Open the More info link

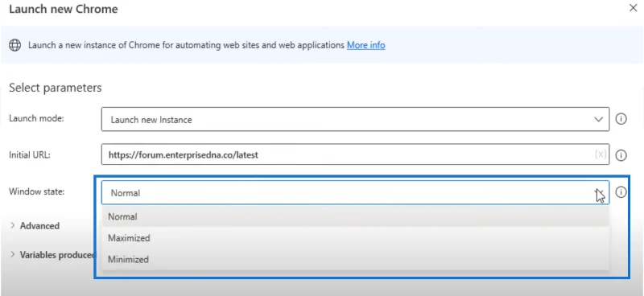tap(366, 45)
